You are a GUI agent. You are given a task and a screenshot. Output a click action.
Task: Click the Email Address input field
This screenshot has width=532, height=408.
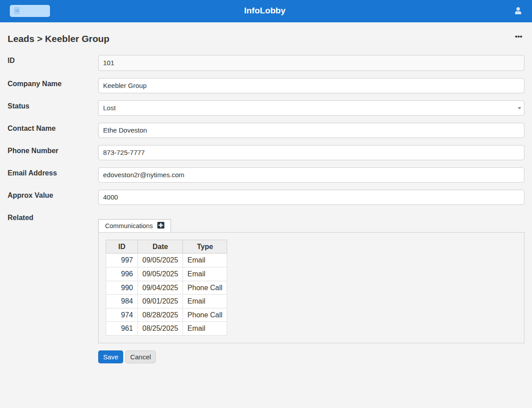pos(311,175)
